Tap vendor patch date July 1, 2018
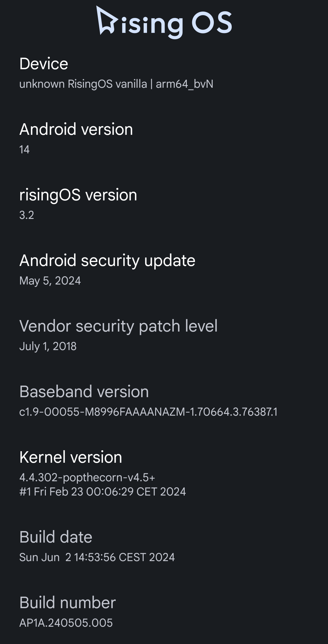This screenshot has width=328, height=644. coord(48,346)
